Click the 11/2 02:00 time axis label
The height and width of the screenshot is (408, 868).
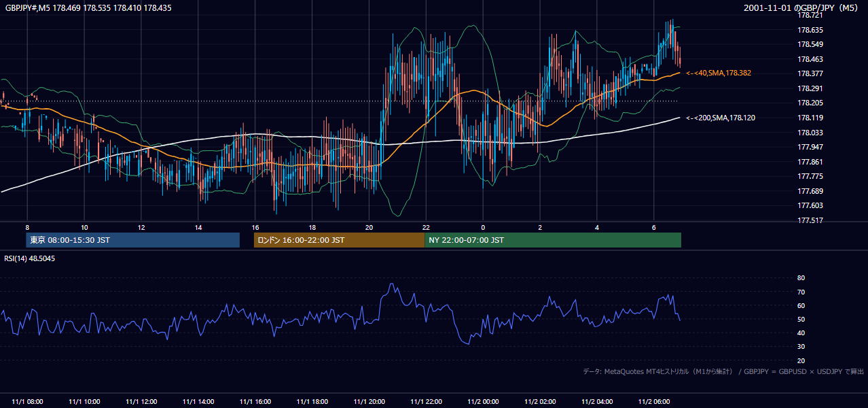click(x=540, y=402)
